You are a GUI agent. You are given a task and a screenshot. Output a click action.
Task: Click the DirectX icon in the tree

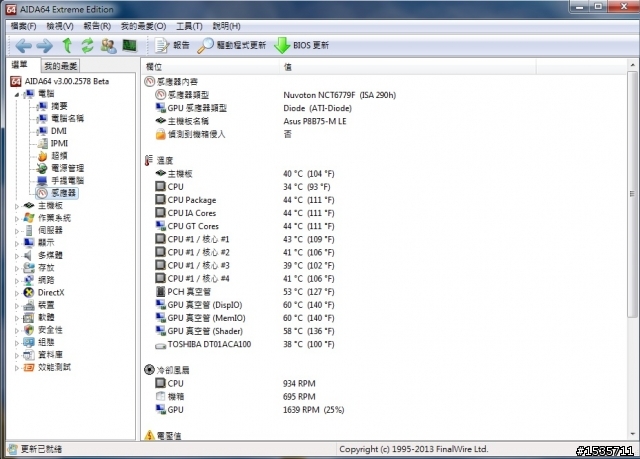coord(29,293)
